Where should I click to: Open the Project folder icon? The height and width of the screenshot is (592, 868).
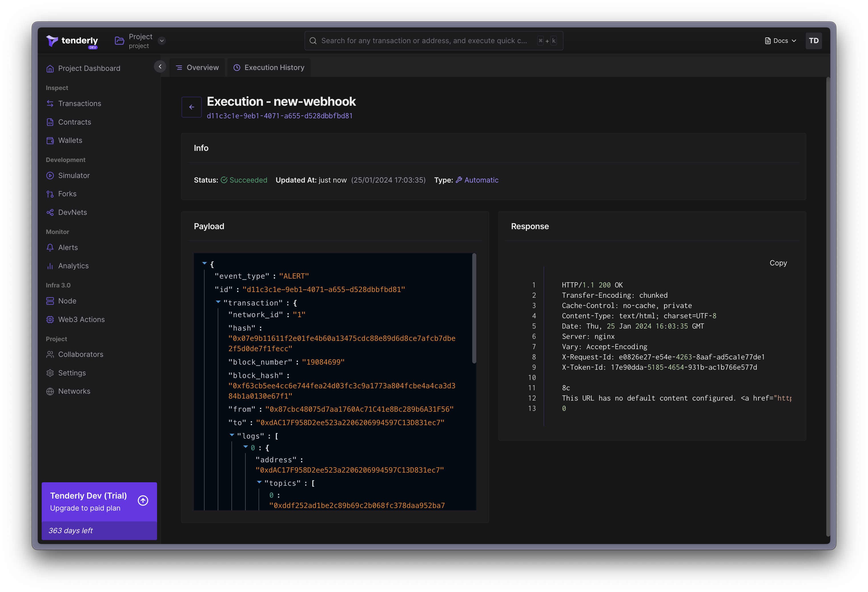119,41
